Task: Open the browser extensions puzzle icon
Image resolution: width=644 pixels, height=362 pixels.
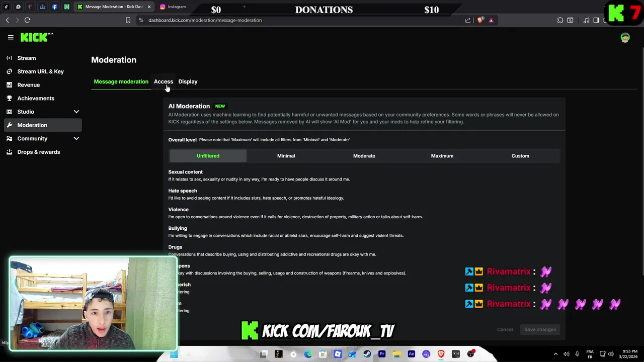Action: [x=560, y=20]
